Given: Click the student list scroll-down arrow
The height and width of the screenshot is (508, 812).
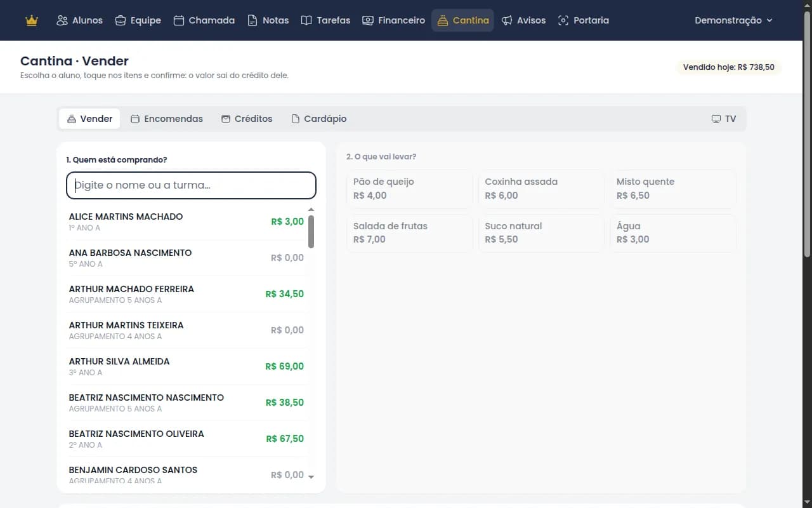Looking at the screenshot, I should click(311, 476).
